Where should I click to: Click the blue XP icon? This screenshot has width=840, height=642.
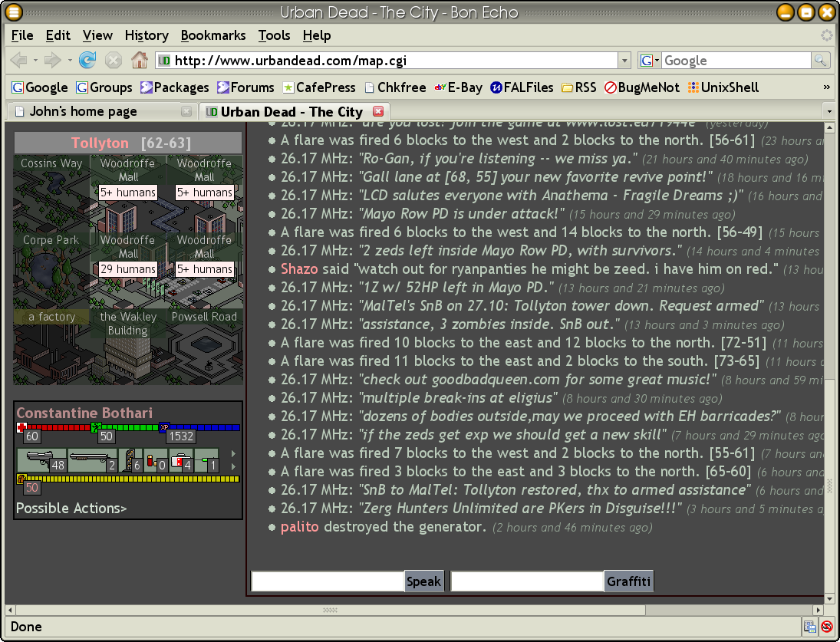click(163, 427)
